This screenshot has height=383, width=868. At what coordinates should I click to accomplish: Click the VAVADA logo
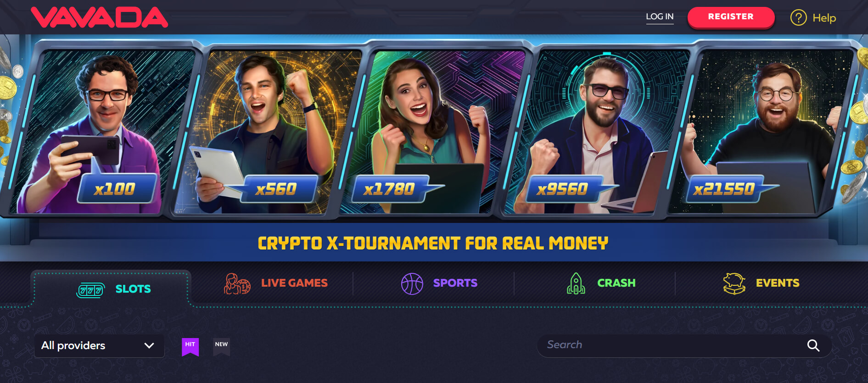click(99, 17)
